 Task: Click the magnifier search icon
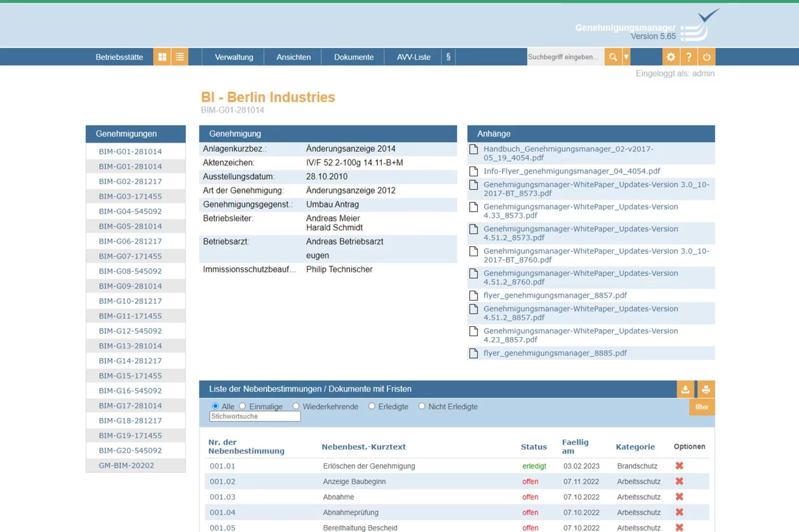[x=613, y=57]
